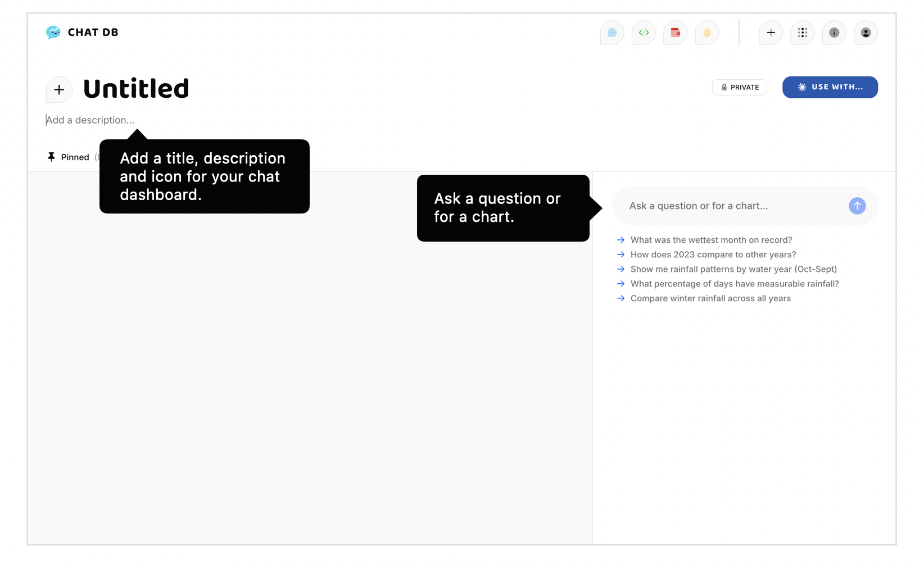Open the red wallet dashboard
The width and height of the screenshot is (924, 572).
click(x=675, y=33)
